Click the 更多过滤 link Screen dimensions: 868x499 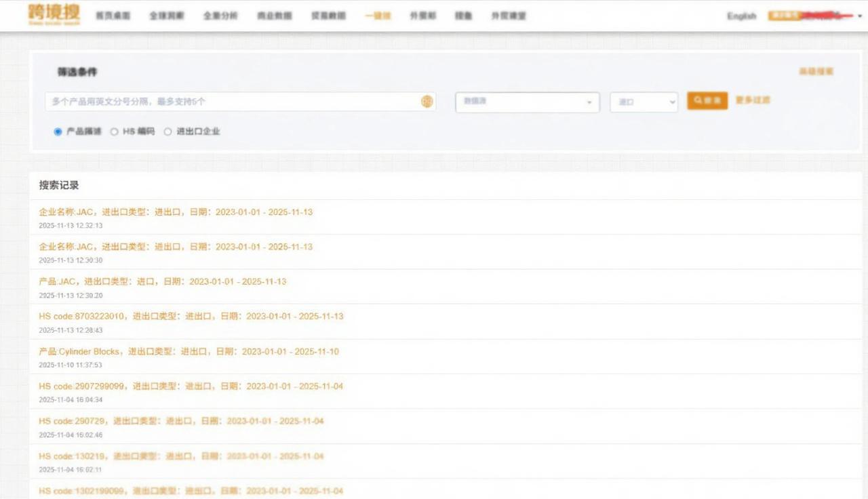(753, 100)
